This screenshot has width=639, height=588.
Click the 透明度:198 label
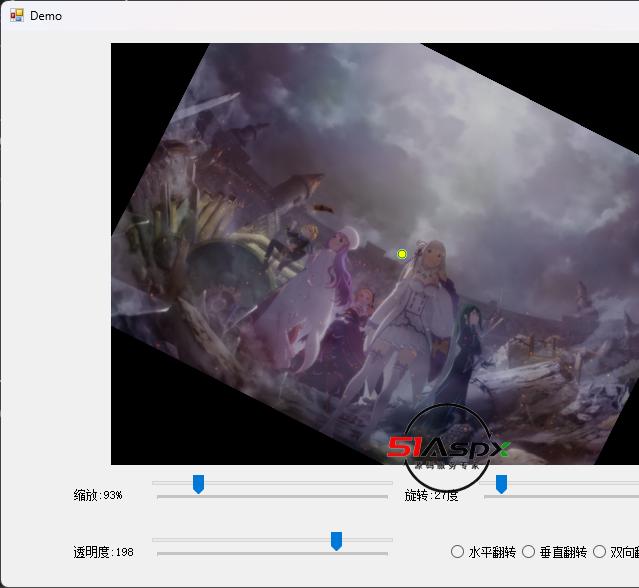pos(104,552)
